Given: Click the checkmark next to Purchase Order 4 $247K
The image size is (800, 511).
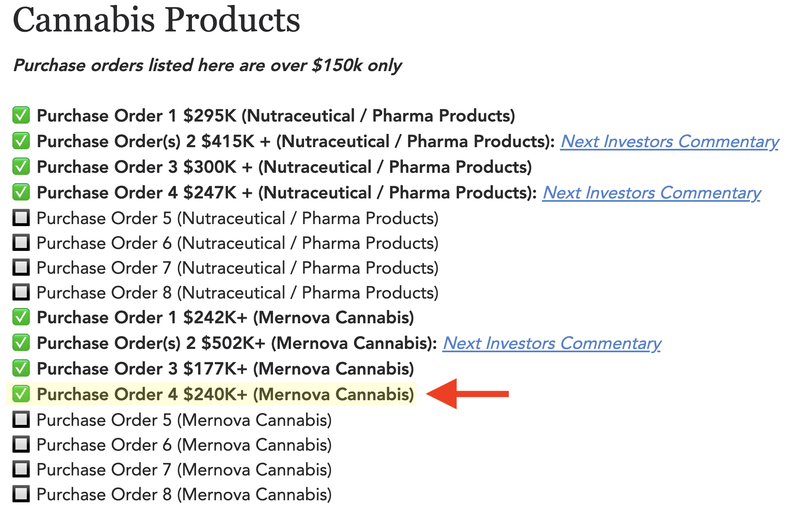Looking at the screenshot, I should coord(21,192).
